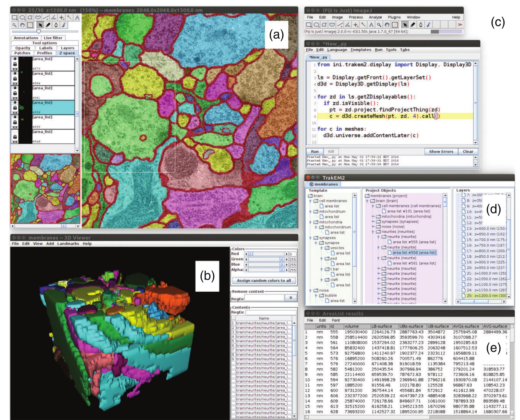Adjust the Green color slider in 3D Viewer
Image resolution: width=520 pixels, height=420 pixels.
[267, 259]
